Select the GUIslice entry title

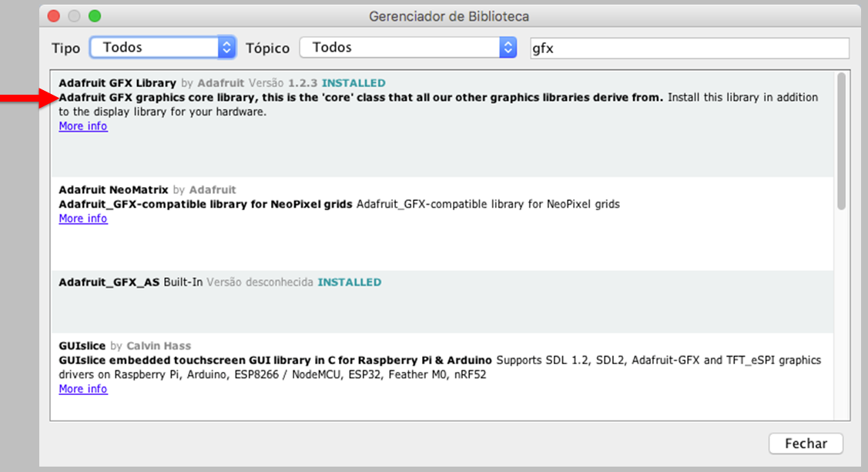[x=82, y=346]
